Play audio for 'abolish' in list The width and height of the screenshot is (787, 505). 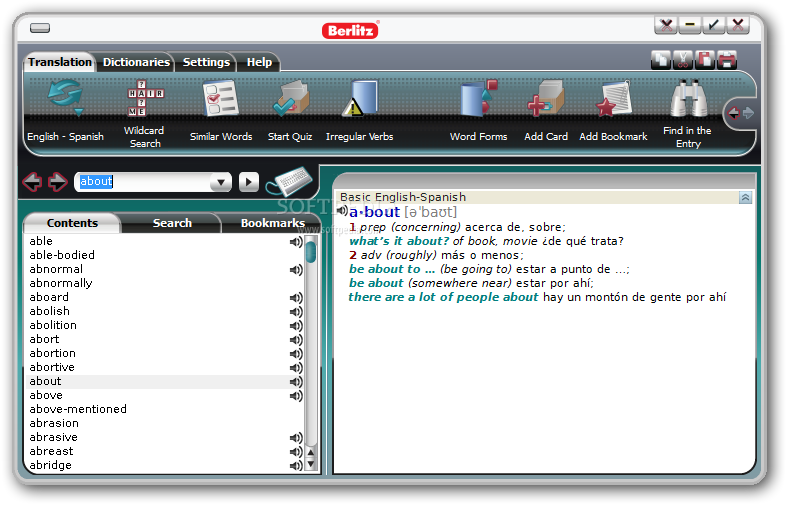point(296,312)
